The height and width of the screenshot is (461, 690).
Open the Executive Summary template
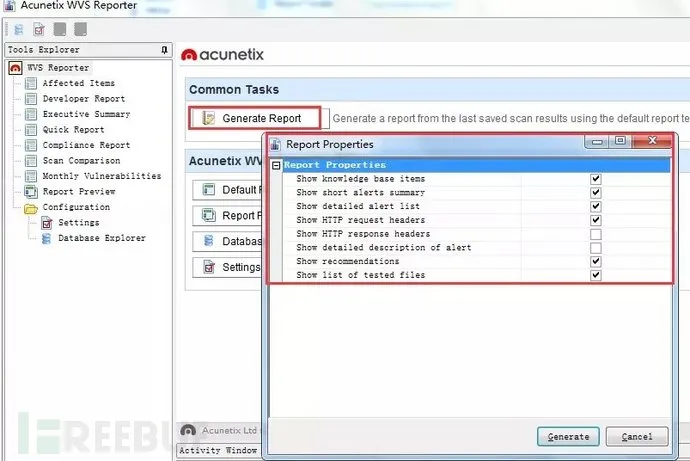pyautogui.click(x=86, y=114)
